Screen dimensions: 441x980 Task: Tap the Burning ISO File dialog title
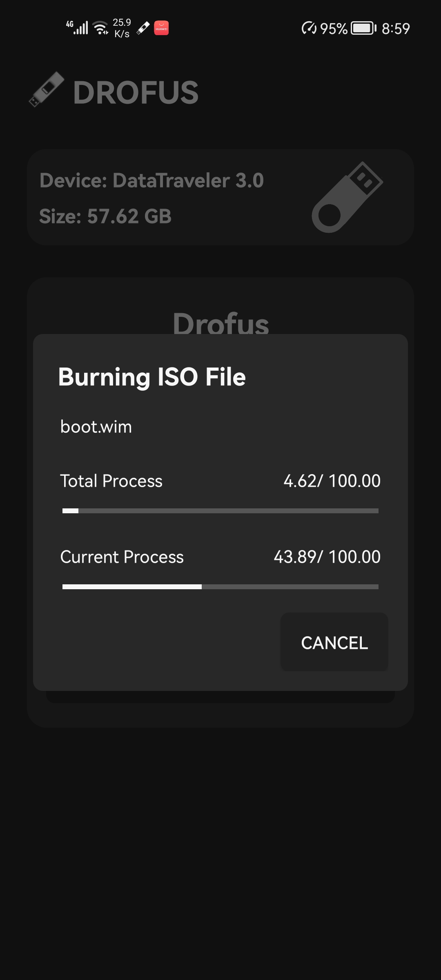152,376
